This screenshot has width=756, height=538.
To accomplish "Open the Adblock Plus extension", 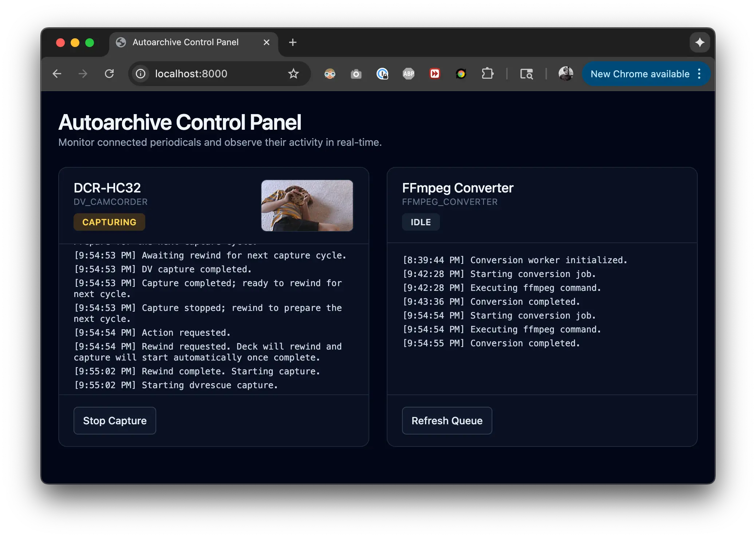I will tap(408, 74).
